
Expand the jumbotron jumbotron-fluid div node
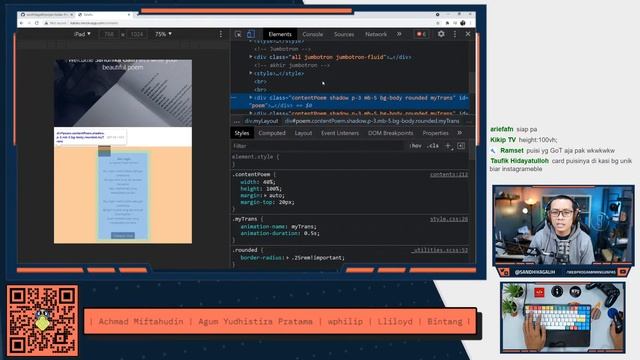click(x=251, y=57)
